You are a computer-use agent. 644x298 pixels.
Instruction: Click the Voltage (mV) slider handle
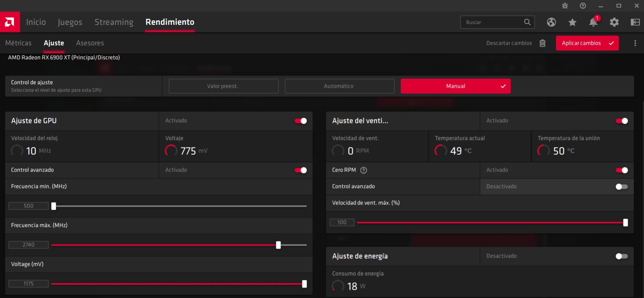(x=304, y=284)
